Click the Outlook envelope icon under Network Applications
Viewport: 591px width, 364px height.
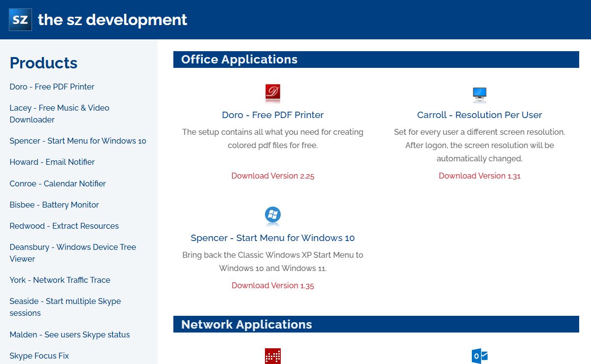click(479, 356)
